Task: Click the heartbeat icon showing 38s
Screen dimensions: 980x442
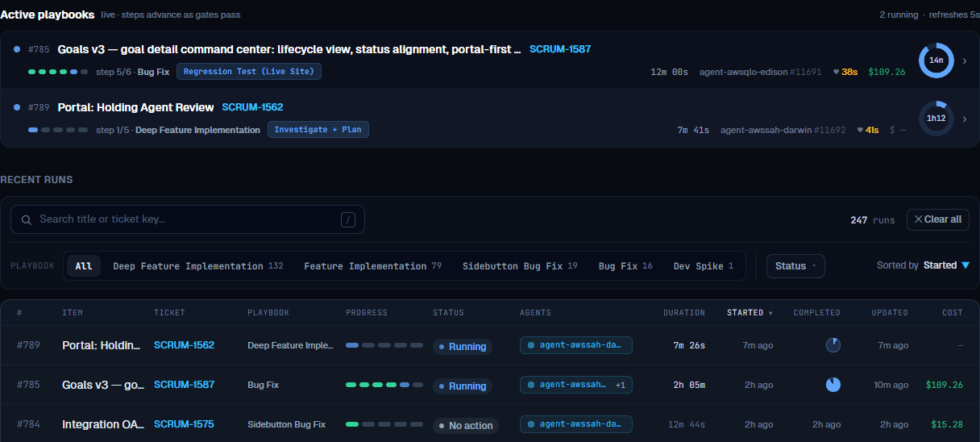Action: click(x=837, y=72)
